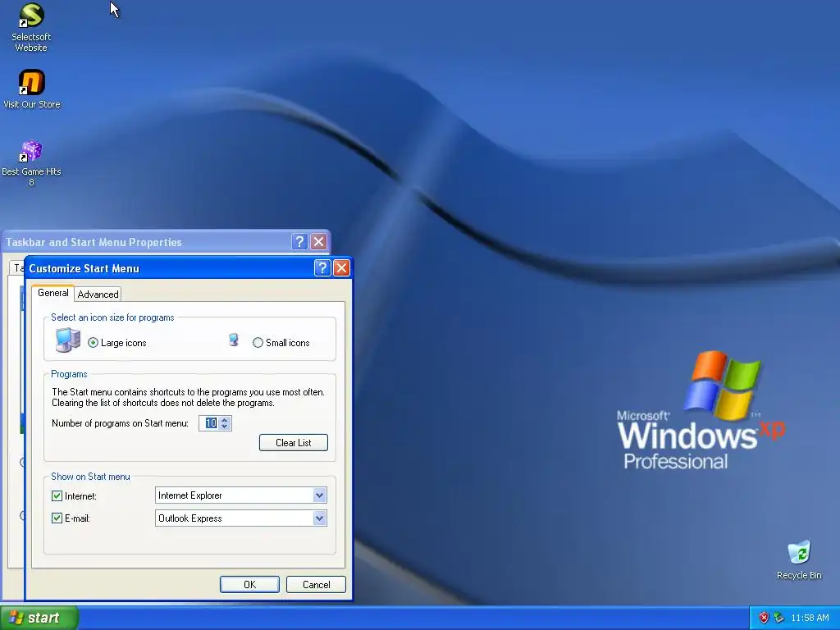Open the Outlook Express e-mail dropdown
The height and width of the screenshot is (630, 840).
tap(319, 518)
